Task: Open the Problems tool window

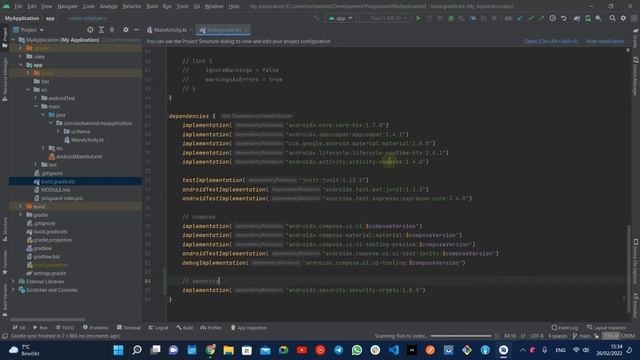Action: tap(96, 328)
